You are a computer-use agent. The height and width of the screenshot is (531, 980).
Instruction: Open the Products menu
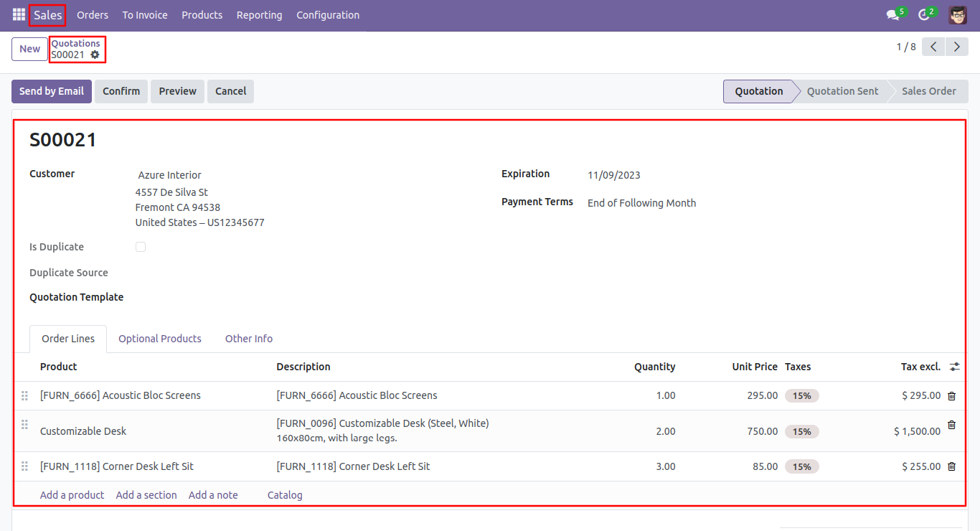[x=202, y=15]
